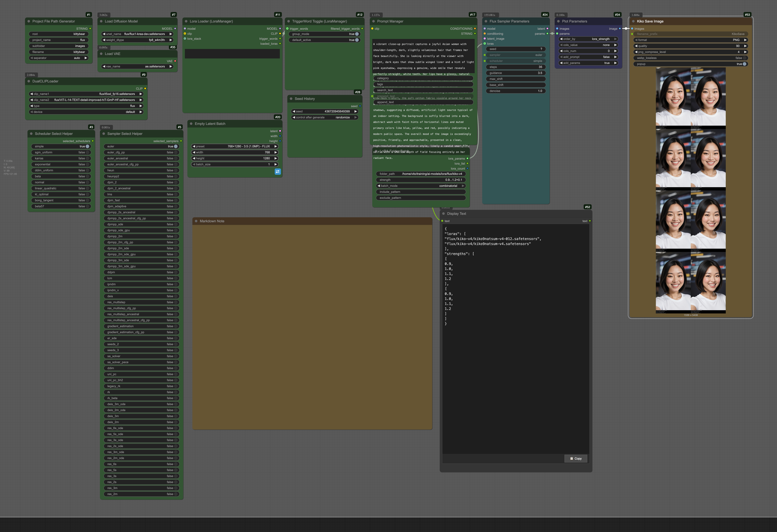The height and width of the screenshot is (532, 777).
Task: Click the Copy button in Display Text
Action: click(576, 458)
